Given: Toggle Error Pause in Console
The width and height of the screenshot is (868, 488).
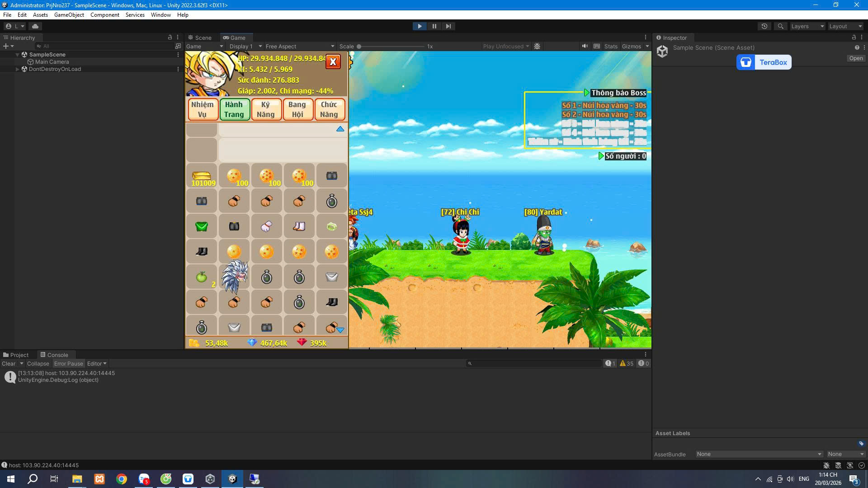Looking at the screenshot, I should click(68, 364).
